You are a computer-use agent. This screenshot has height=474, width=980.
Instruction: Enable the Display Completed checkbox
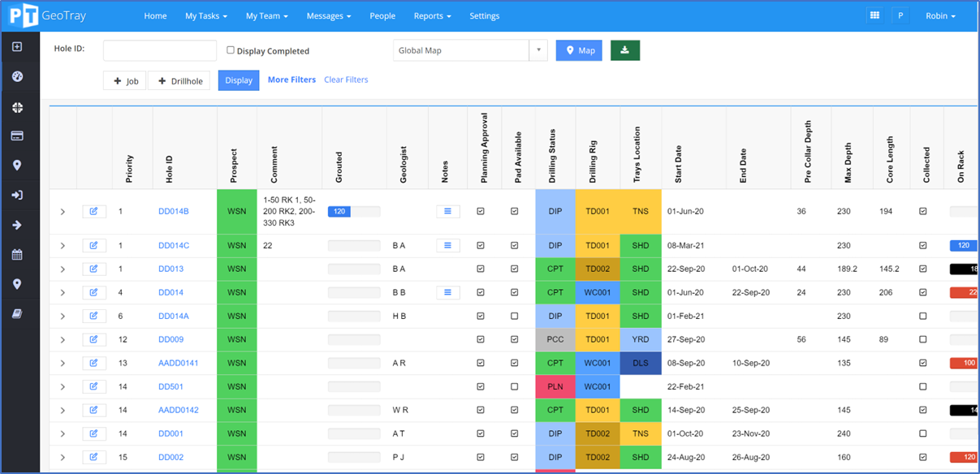pos(231,50)
